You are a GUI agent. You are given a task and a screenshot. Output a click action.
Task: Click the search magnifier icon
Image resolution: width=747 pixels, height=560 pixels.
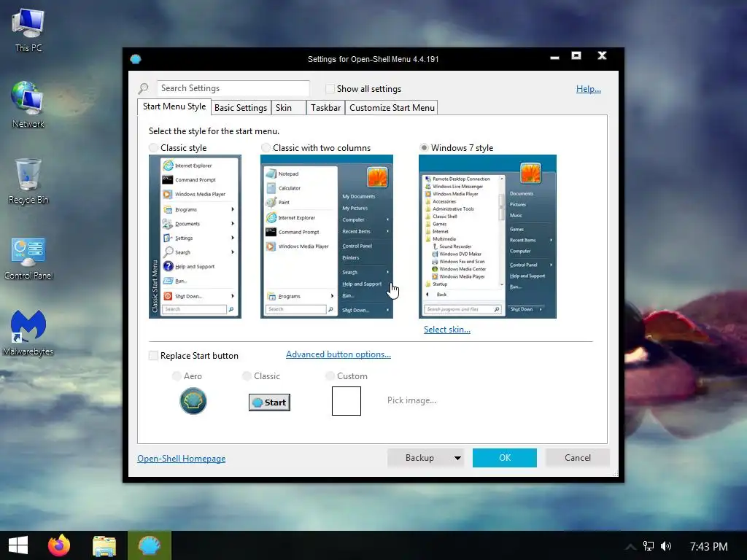coord(144,88)
